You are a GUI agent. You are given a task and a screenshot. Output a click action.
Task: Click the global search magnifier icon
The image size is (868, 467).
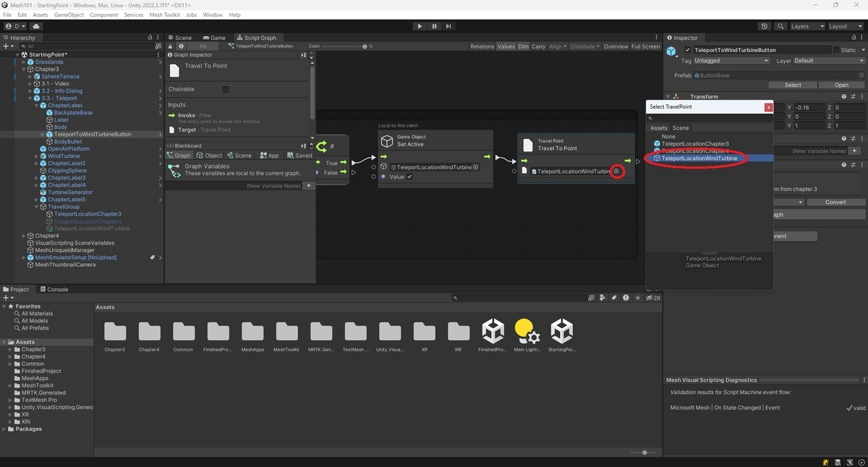[x=780, y=26]
